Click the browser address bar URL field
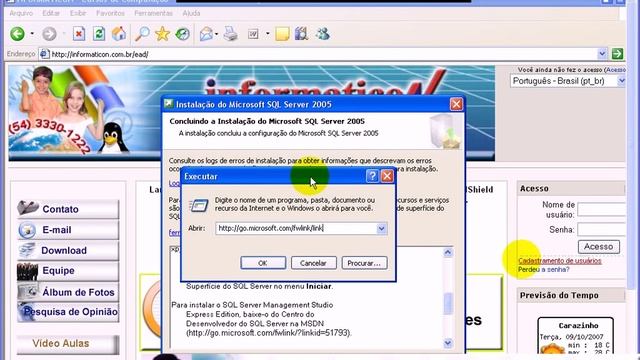This screenshot has width=640, height=360. (318, 53)
